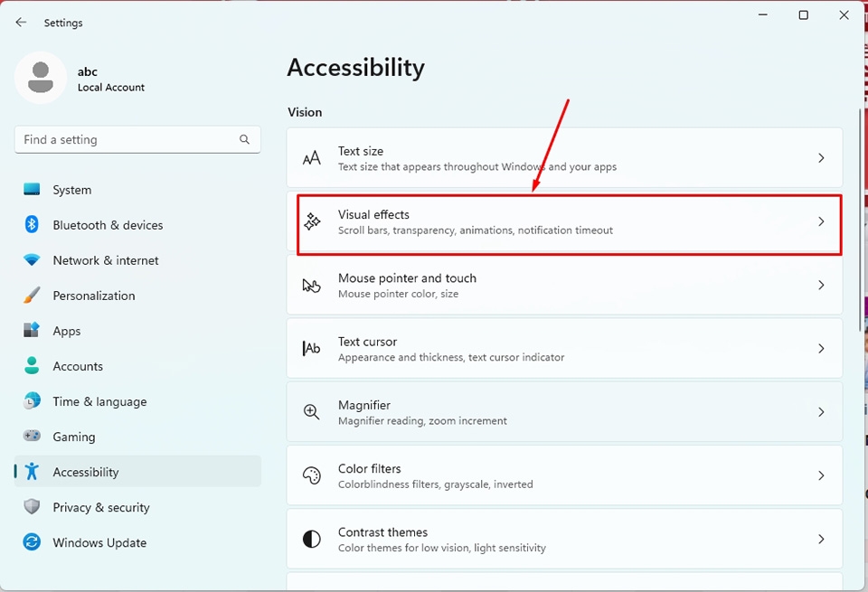Open the System settings category
This screenshot has width=868, height=592.
(x=72, y=190)
